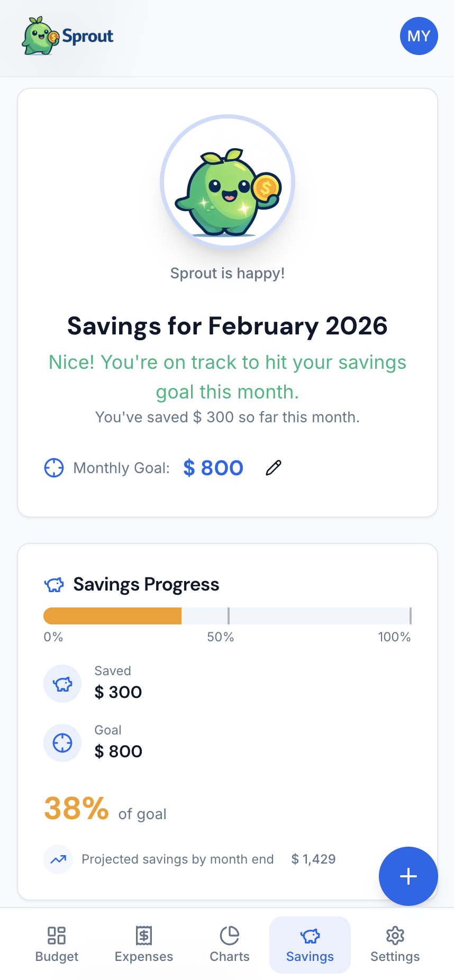The width and height of the screenshot is (454, 980).
Task: Click the circular target icon above the Goal amount
Action: pyautogui.click(x=62, y=743)
